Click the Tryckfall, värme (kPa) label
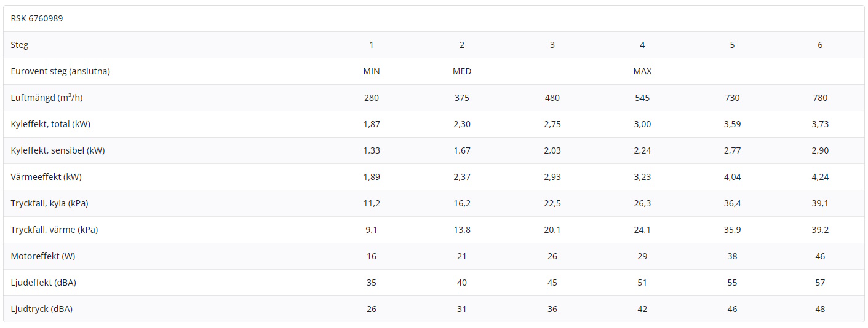 [x=54, y=230]
